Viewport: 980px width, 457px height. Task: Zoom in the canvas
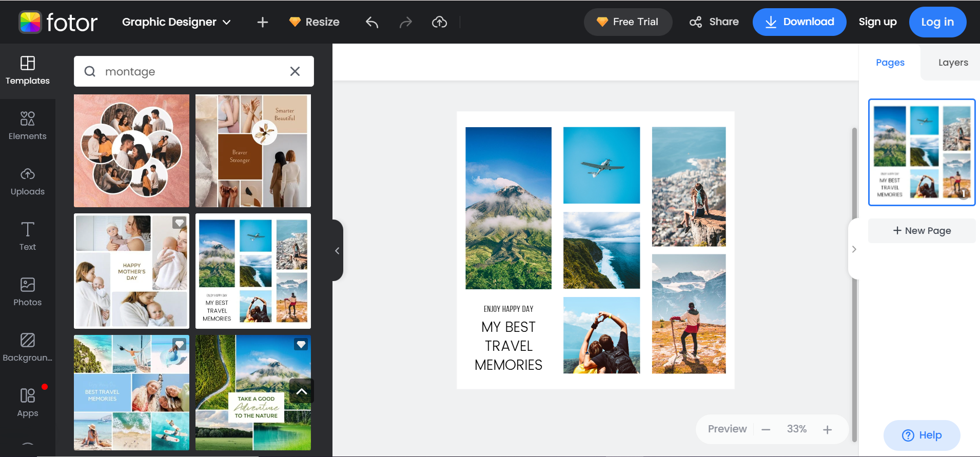coord(828,429)
